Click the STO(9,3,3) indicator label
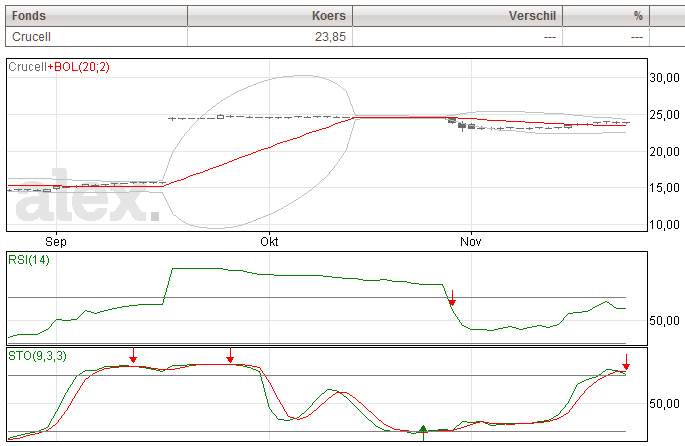Viewport: 685px width, 446px height. 38,356
